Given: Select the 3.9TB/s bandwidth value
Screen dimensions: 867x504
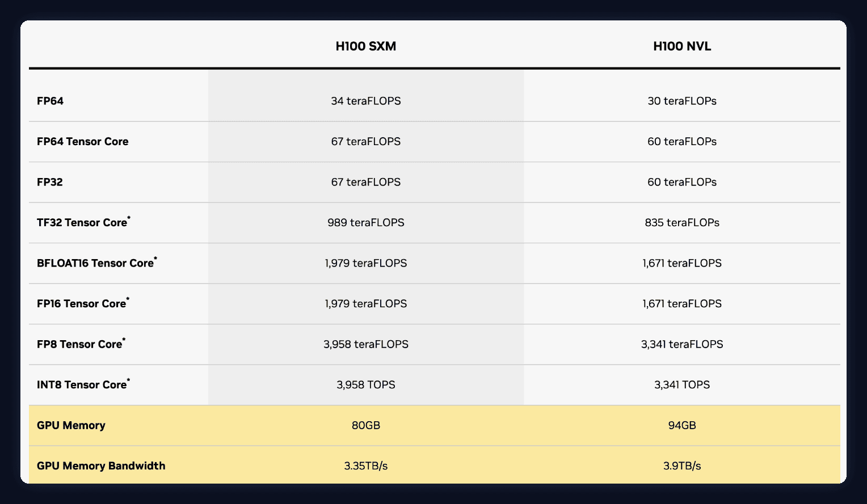Looking at the screenshot, I should (x=682, y=466).
